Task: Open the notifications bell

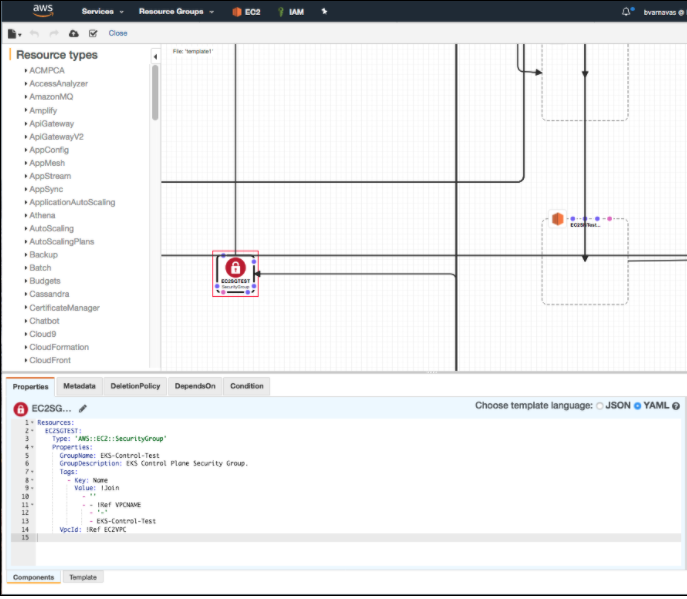Action: [627, 12]
